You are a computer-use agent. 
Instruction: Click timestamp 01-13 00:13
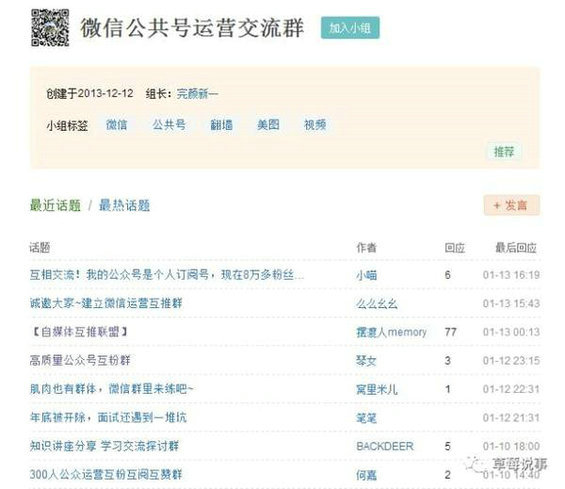pyautogui.click(x=511, y=332)
